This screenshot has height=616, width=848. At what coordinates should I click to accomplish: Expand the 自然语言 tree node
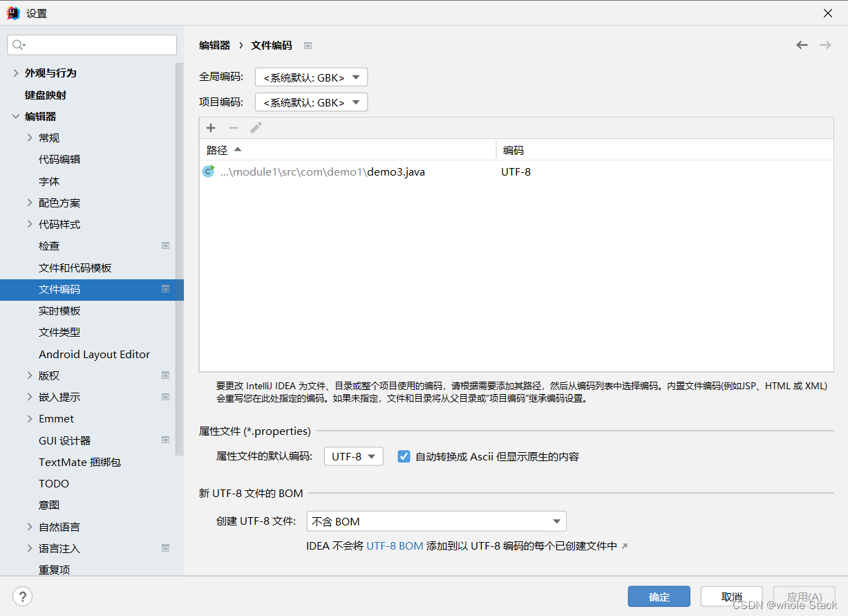(30, 527)
